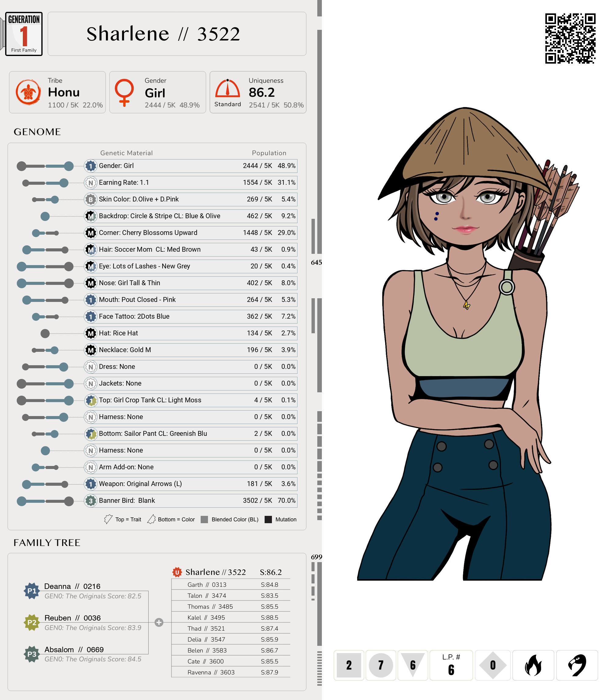The width and height of the screenshot is (609, 700).
Task: Click the flamingo bird icon
Action: point(577,665)
